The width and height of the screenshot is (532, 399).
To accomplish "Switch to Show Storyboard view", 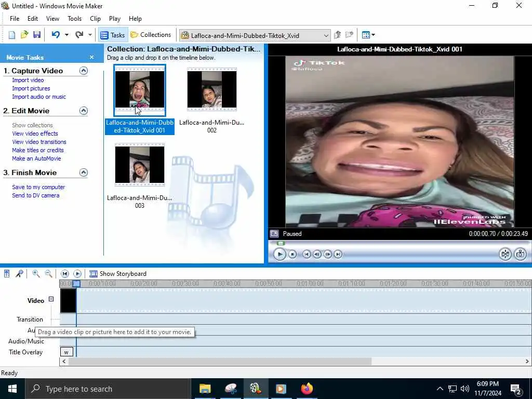I will [x=118, y=274].
